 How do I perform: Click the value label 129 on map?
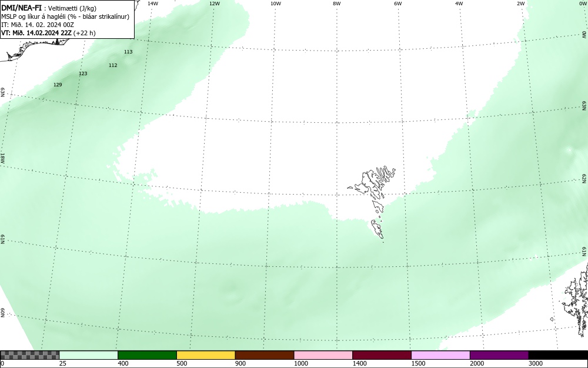(x=58, y=85)
